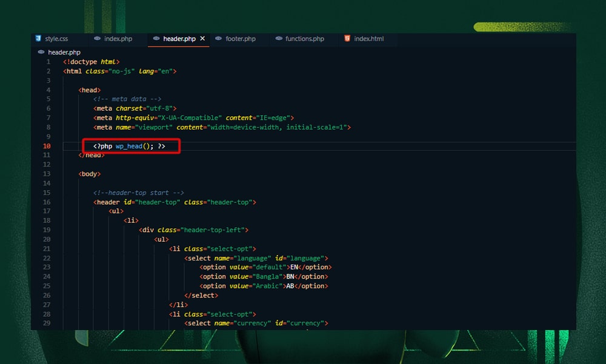Viewport: 606px width, 364px height.
Task: Click the CSS icon on style.css tab
Action: point(38,39)
